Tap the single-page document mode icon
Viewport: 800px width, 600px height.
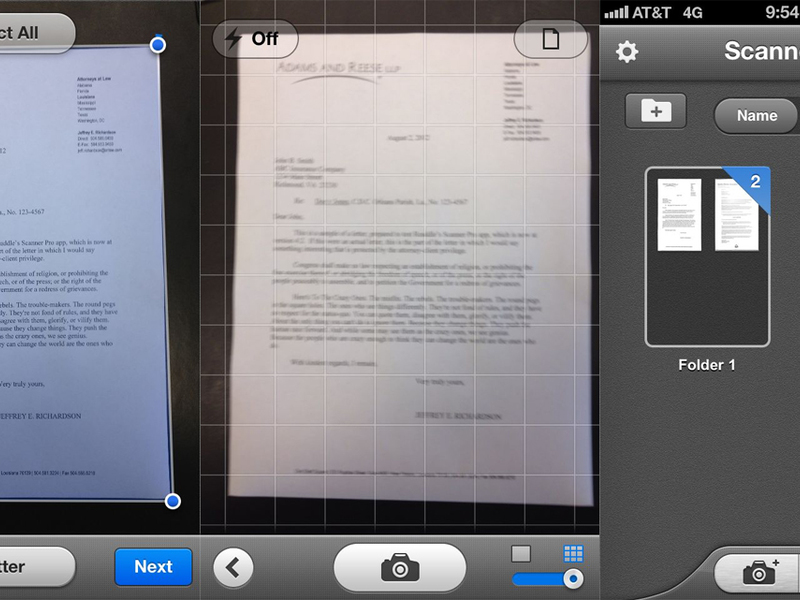tap(551, 39)
